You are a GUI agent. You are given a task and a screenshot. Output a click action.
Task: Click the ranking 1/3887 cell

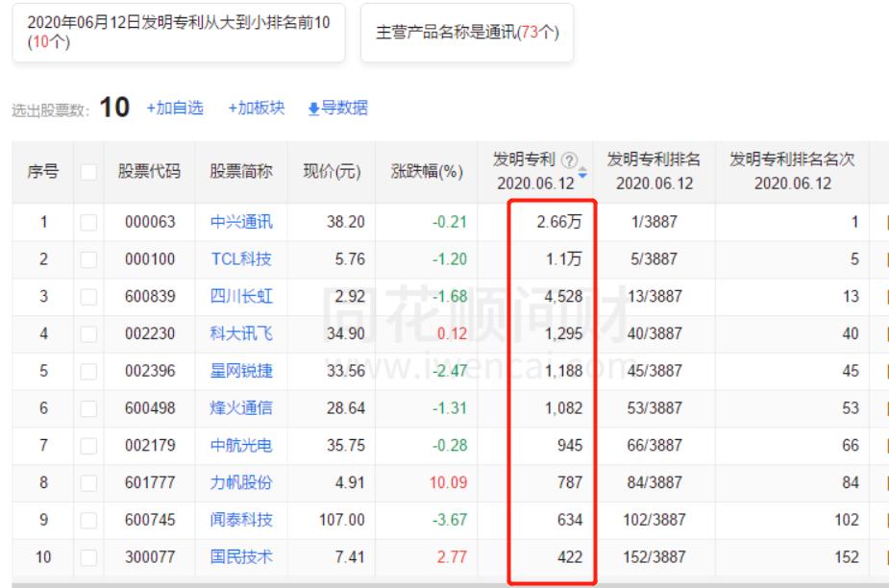pyautogui.click(x=654, y=222)
